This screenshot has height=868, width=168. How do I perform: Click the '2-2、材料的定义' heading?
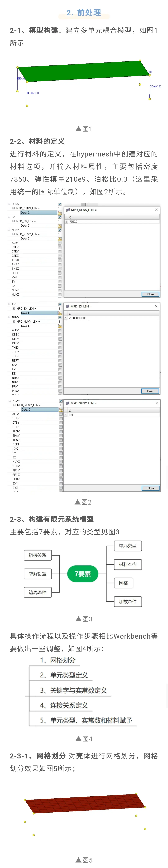coord(37,141)
